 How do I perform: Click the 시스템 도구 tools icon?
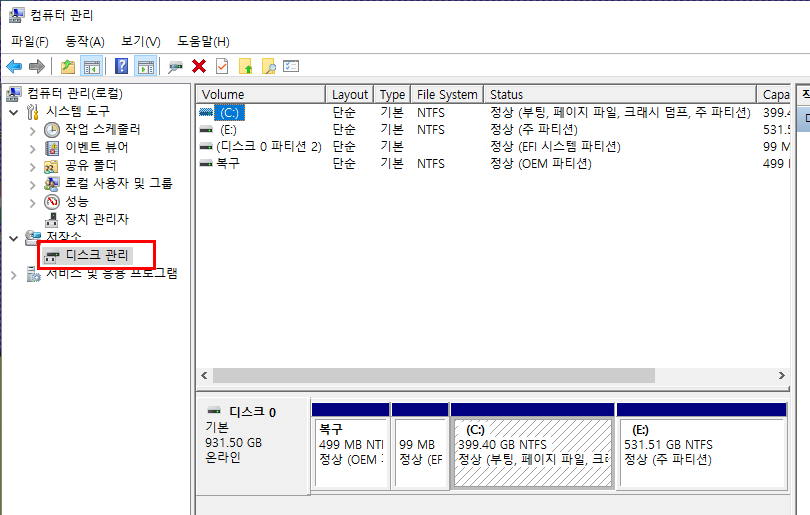pos(33,112)
